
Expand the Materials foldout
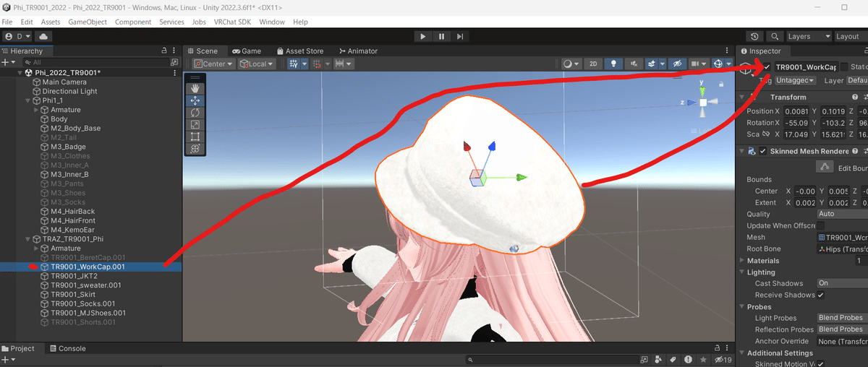(x=741, y=260)
